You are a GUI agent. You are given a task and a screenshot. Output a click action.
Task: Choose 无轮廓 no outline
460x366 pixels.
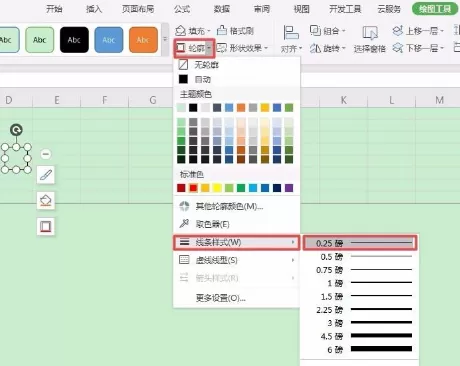click(236, 65)
